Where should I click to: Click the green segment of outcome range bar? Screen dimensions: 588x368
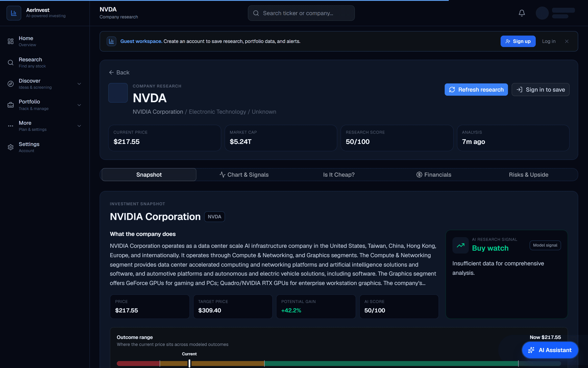[x=391, y=364]
